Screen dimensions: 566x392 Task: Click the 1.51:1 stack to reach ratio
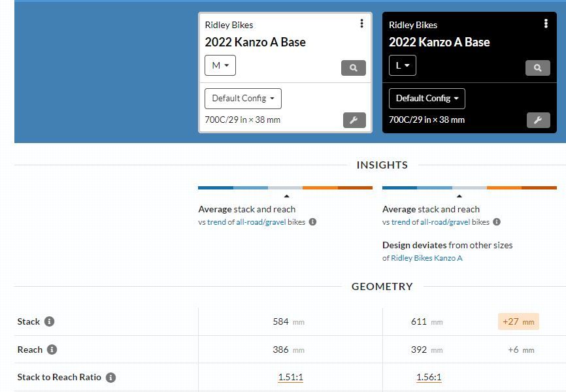pyautogui.click(x=290, y=378)
